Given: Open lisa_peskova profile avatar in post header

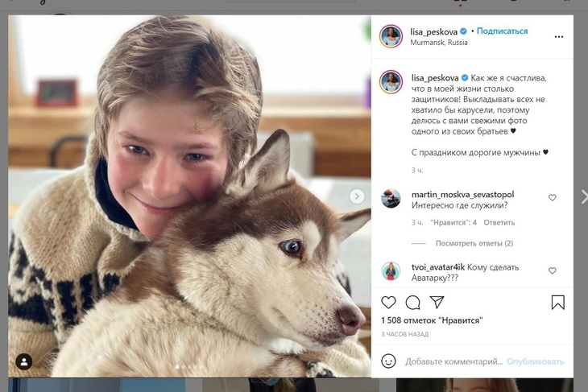Looking at the screenshot, I should click(x=391, y=36).
